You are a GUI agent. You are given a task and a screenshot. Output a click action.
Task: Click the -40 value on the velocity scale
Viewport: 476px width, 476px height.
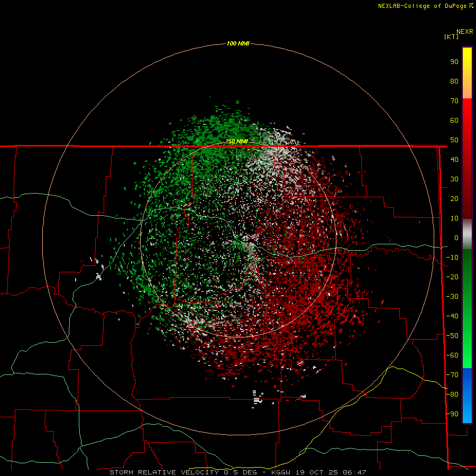point(452,316)
